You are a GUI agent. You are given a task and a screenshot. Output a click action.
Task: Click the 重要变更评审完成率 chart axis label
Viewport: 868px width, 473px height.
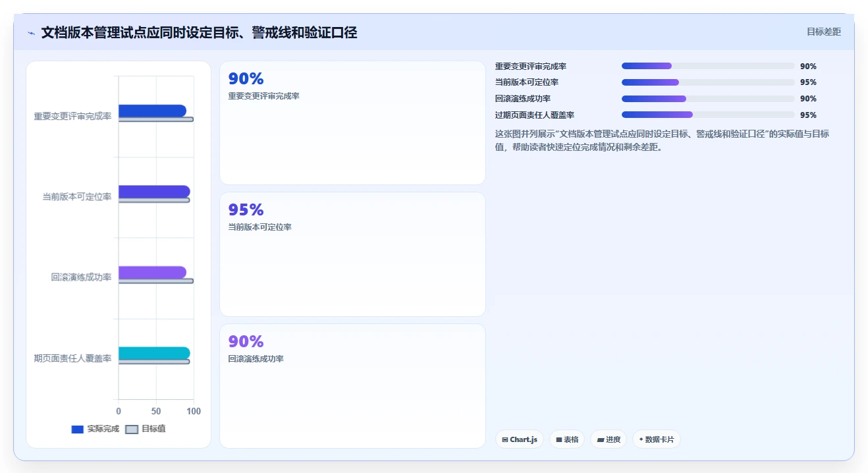click(72, 117)
